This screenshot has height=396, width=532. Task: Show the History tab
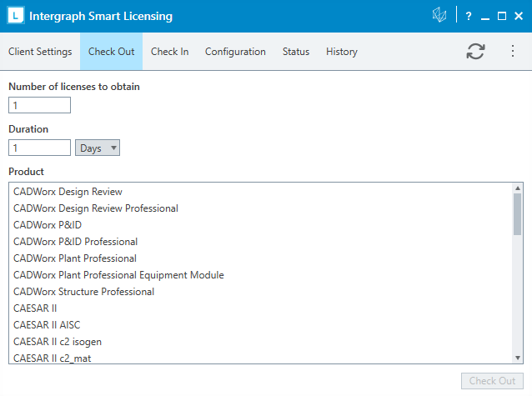(x=341, y=52)
